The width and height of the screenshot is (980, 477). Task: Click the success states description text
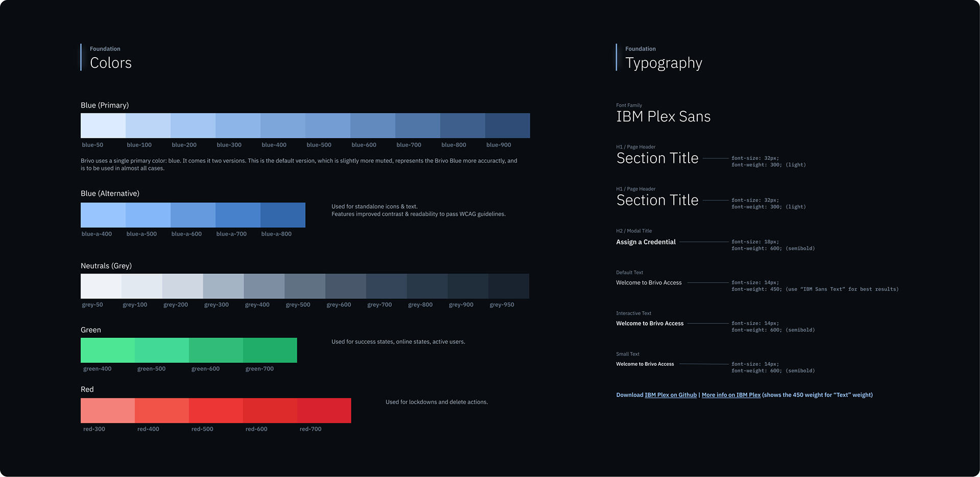(398, 342)
